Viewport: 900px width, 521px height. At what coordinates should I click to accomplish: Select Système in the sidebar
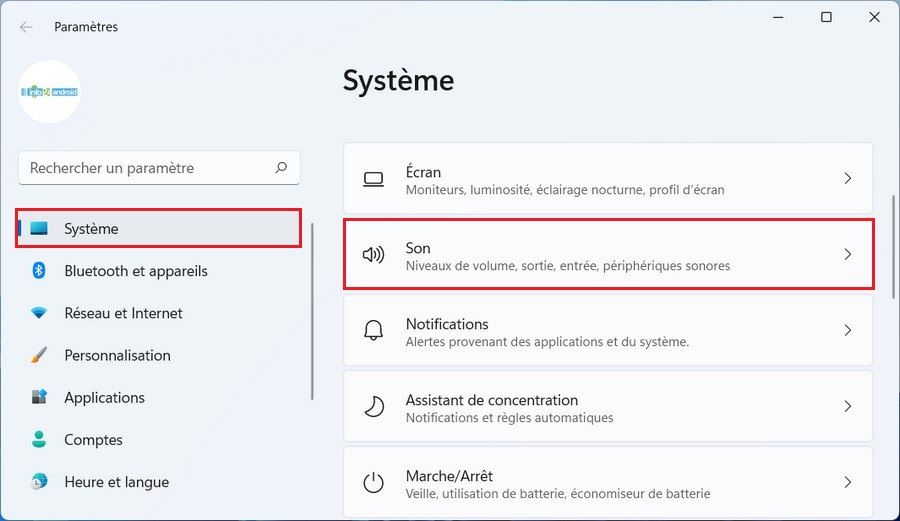(x=159, y=228)
